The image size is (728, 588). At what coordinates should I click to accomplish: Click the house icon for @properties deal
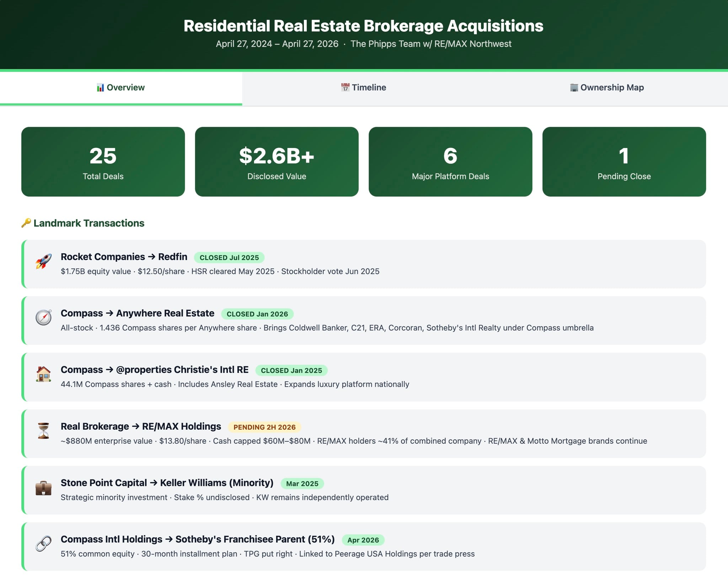(x=43, y=374)
